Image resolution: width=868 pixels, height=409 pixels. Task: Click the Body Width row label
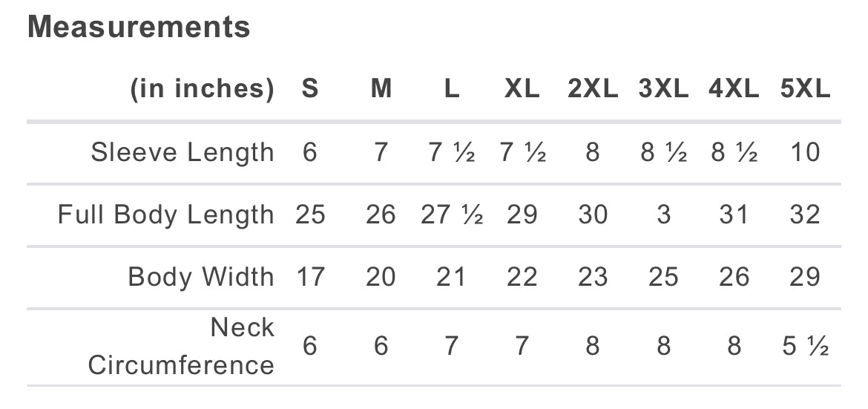point(201,277)
